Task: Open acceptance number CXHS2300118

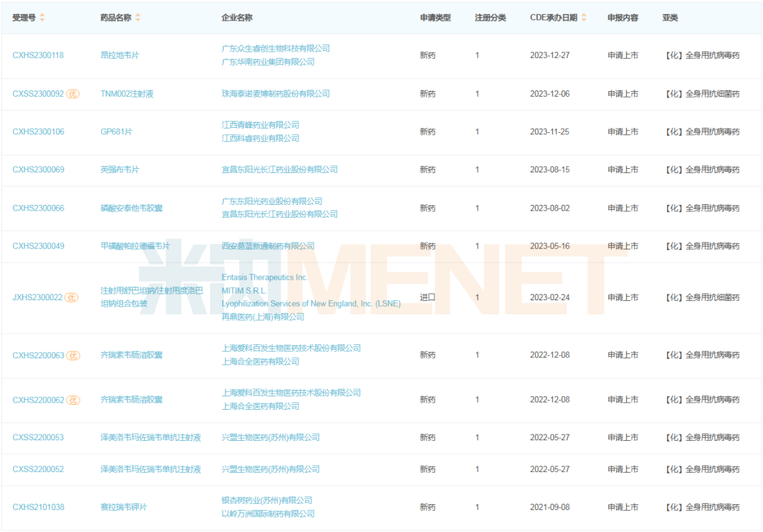Action: [38, 55]
